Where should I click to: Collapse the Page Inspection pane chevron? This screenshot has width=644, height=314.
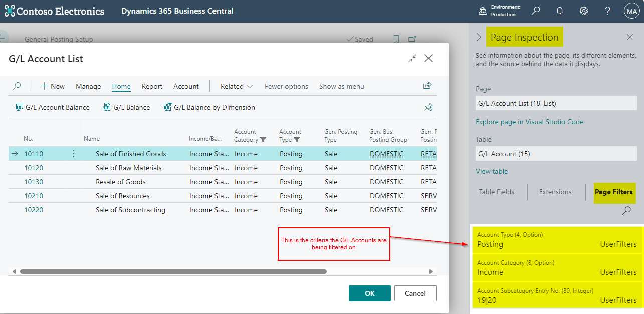pos(478,37)
